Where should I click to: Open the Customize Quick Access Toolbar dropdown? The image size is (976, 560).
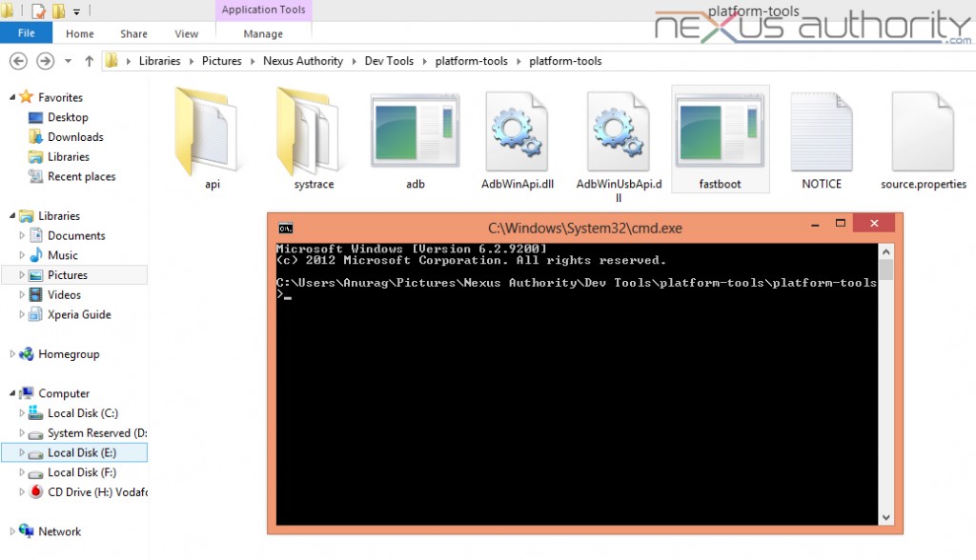tap(76, 10)
